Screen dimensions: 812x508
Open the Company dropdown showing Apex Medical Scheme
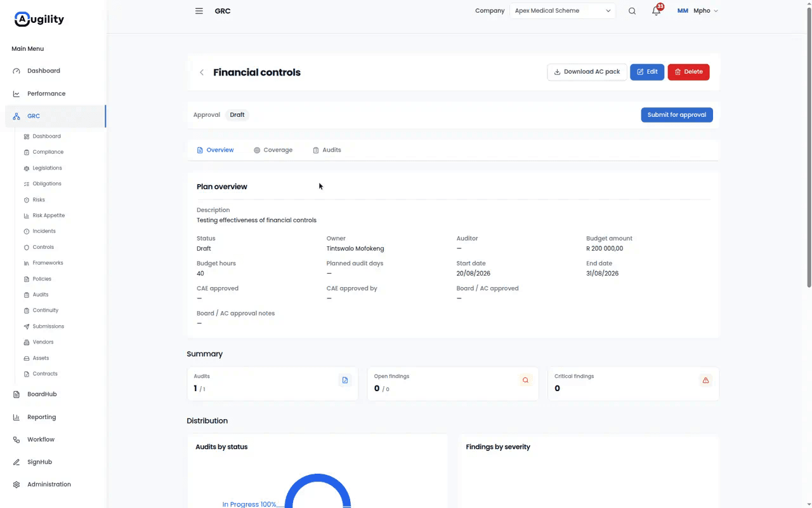coord(563,11)
